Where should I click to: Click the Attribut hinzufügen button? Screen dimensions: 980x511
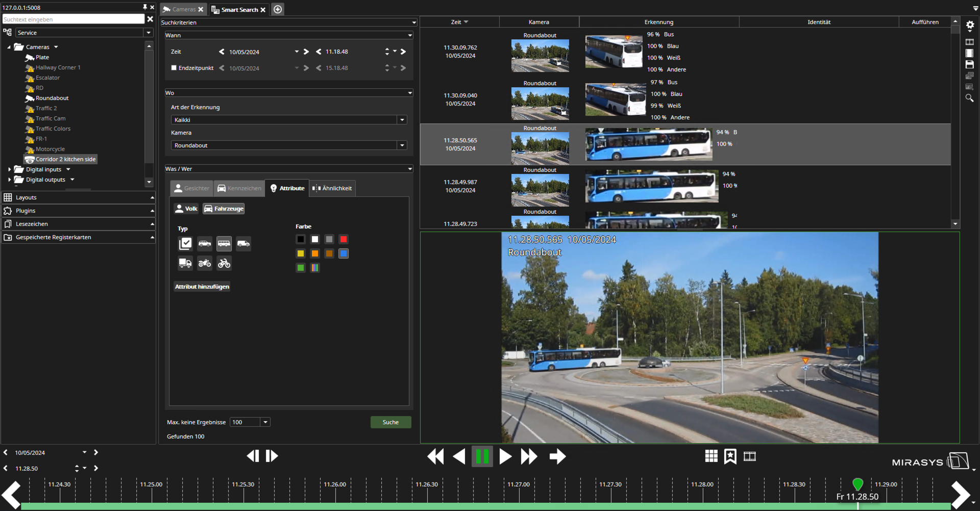click(x=202, y=287)
